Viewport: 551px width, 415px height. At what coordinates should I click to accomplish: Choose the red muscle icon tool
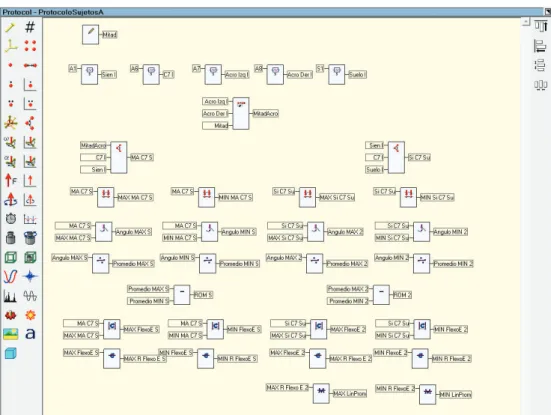(11, 315)
